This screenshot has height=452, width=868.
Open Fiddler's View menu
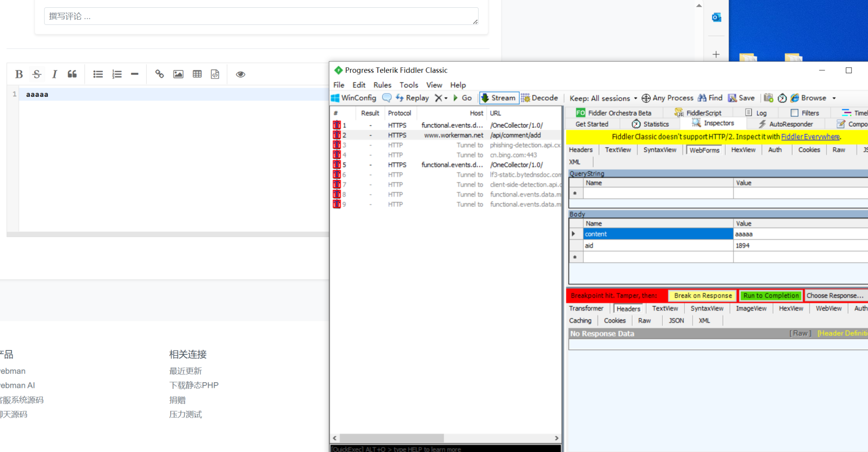pos(434,85)
